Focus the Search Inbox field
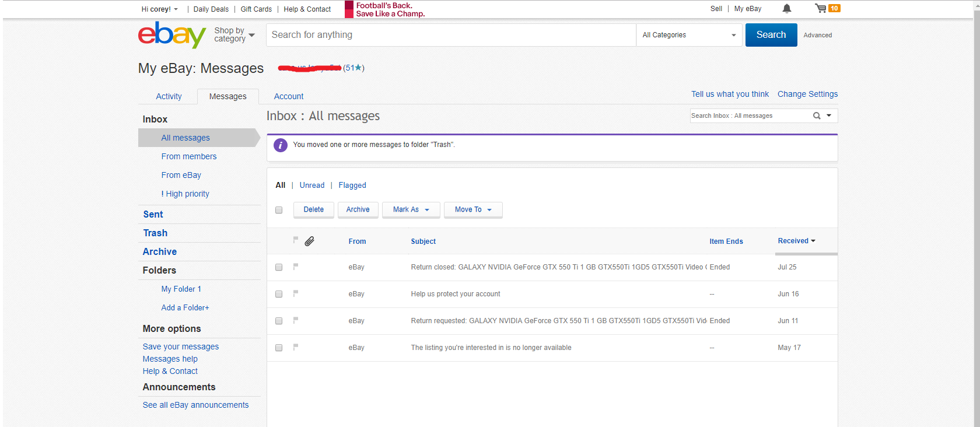980x427 pixels. (x=750, y=116)
